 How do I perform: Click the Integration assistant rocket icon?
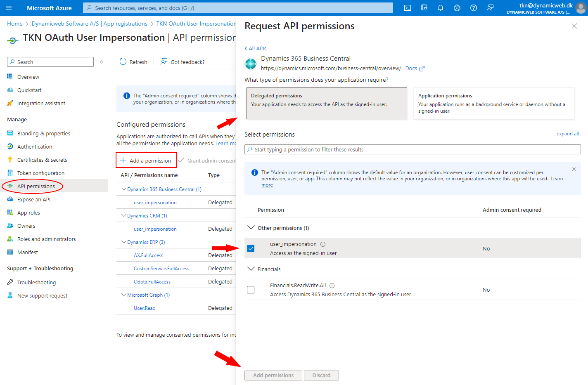click(10, 103)
